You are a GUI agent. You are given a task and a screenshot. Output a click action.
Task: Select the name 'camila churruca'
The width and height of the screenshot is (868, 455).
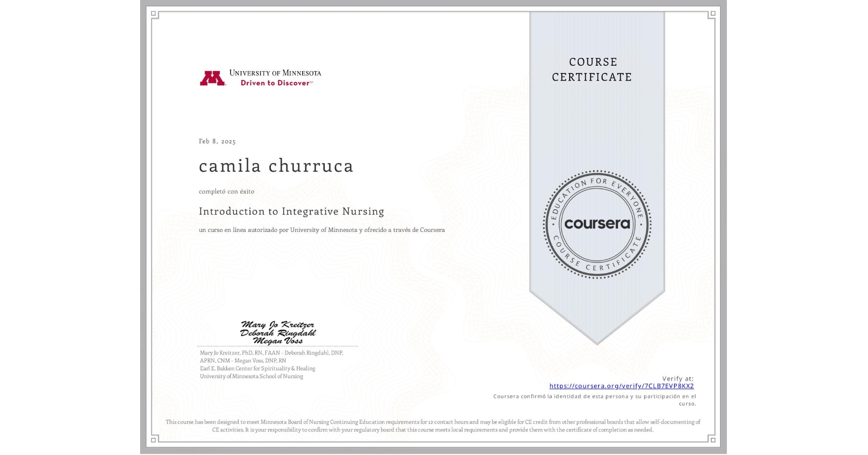pyautogui.click(x=276, y=166)
